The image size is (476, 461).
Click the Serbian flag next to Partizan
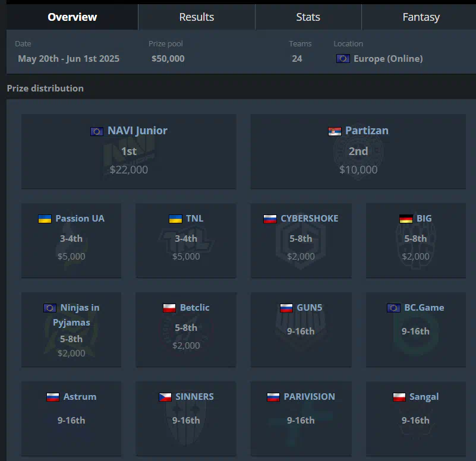tap(335, 131)
